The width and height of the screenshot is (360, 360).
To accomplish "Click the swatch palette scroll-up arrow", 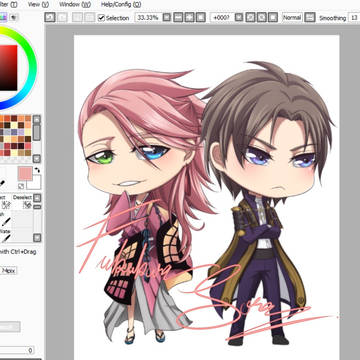I will click(37, 120).
